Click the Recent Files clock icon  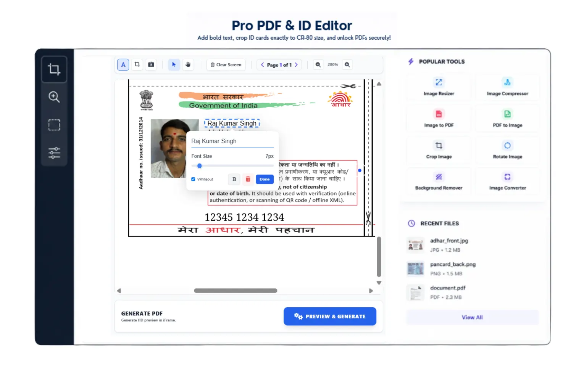pos(411,223)
